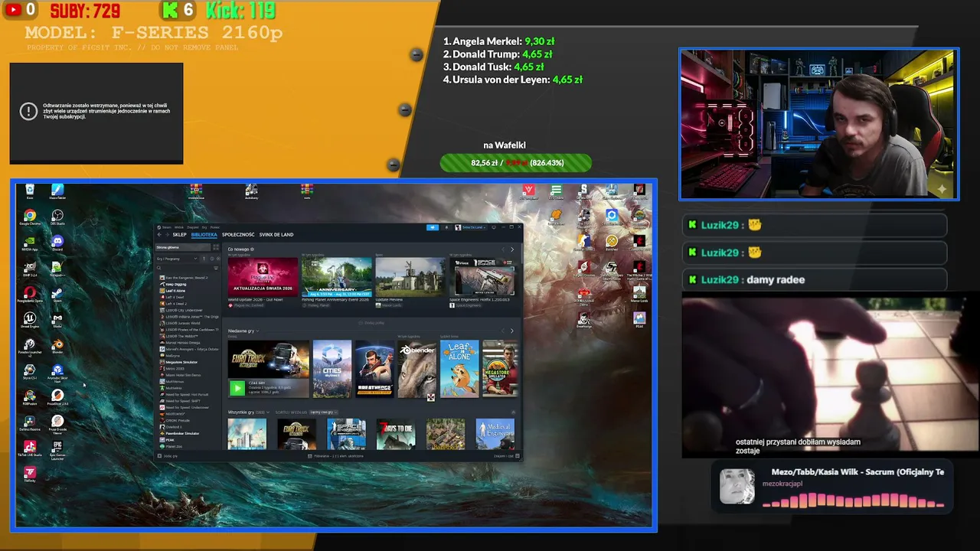
Task: Click the Steam announcements megaphone button
Action: [x=433, y=227]
